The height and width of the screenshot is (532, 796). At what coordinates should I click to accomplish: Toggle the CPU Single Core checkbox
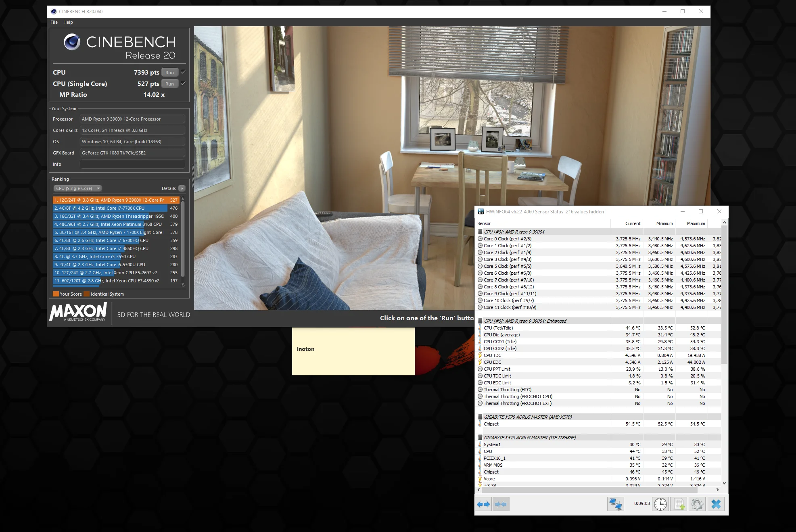[183, 83]
